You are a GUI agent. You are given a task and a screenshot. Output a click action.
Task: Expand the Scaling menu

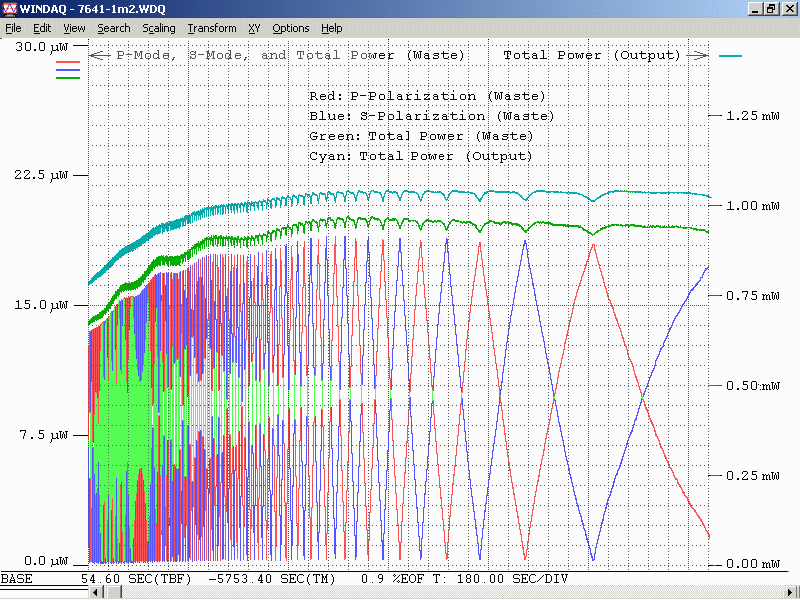pos(158,28)
